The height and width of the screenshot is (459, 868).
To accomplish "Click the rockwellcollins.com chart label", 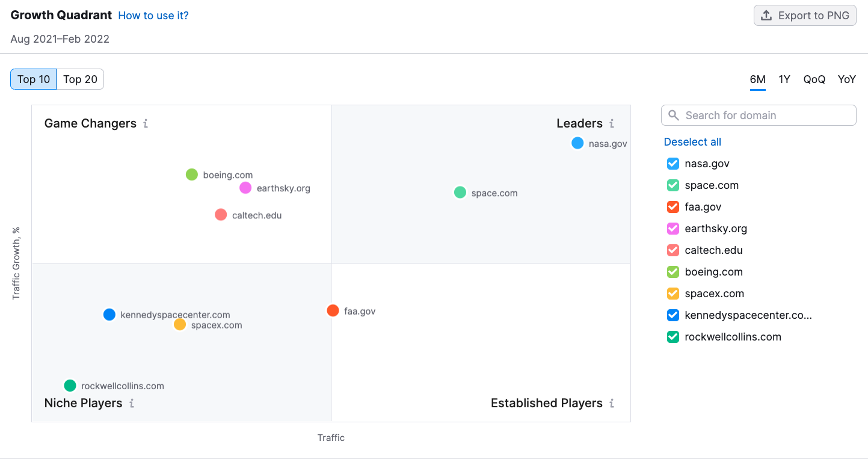I will pyautogui.click(x=123, y=386).
